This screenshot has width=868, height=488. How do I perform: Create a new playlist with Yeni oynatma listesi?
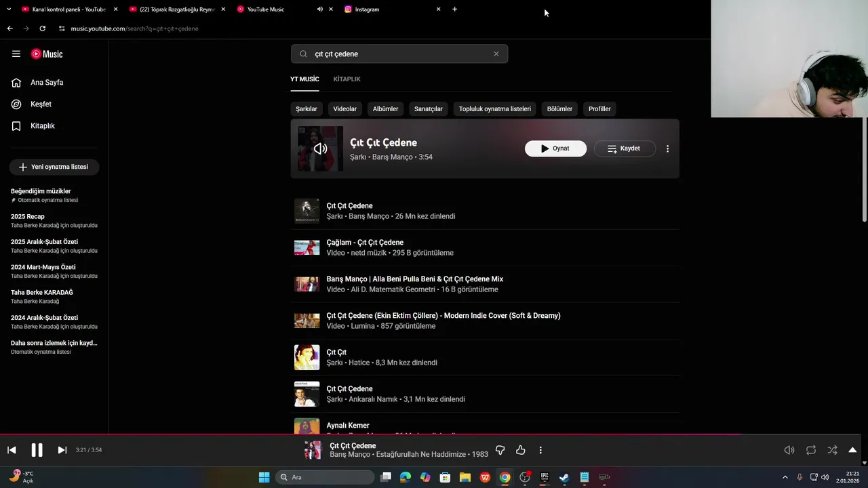coord(54,167)
